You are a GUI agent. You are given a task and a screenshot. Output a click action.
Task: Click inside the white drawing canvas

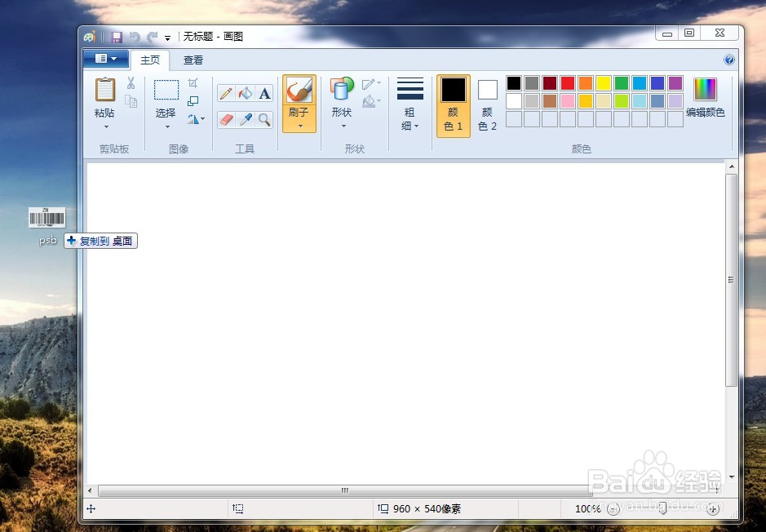[405, 323]
